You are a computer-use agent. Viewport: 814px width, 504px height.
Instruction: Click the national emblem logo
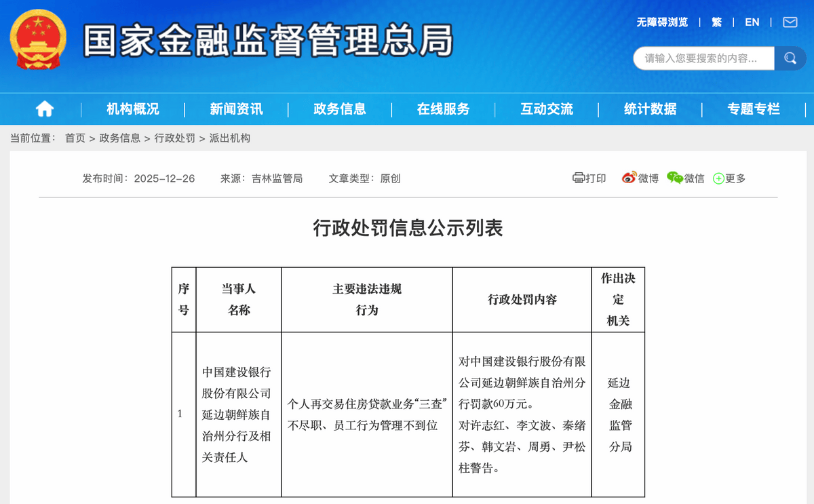[x=38, y=39]
